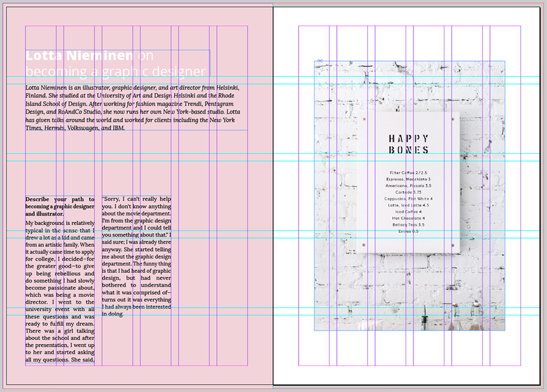Click the "Filter Coffee 2/2.5" line on the menu

click(410, 172)
